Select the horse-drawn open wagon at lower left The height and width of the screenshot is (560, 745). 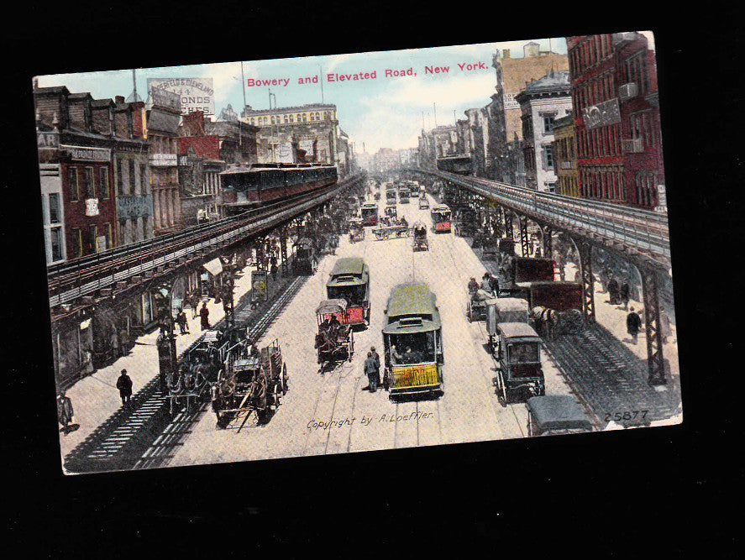tap(250, 380)
